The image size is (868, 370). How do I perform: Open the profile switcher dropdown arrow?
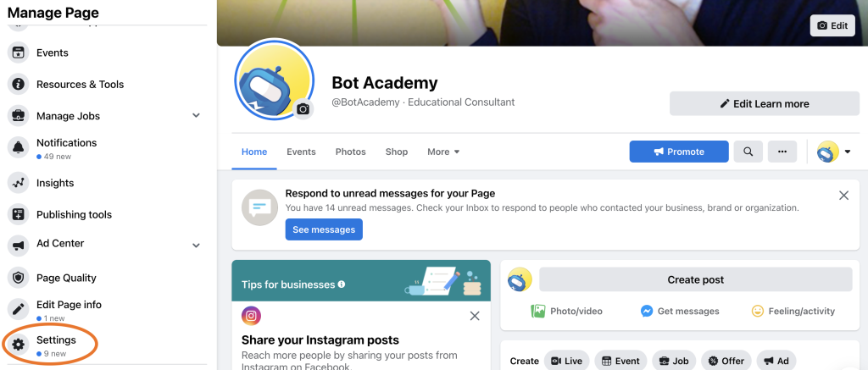click(x=848, y=152)
